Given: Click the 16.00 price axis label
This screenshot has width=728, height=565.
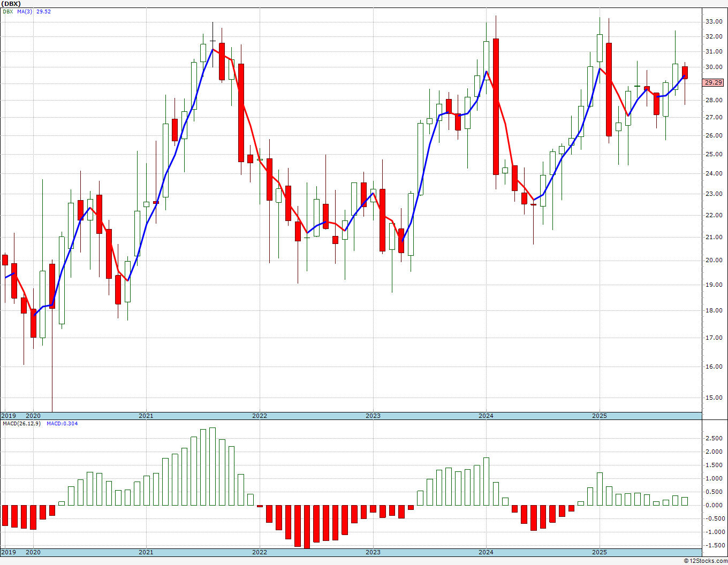Looking at the screenshot, I should 714,367.
